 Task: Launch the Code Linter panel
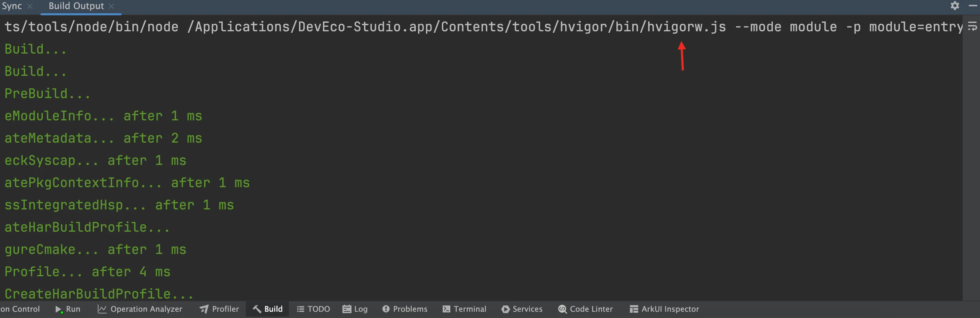585,309
